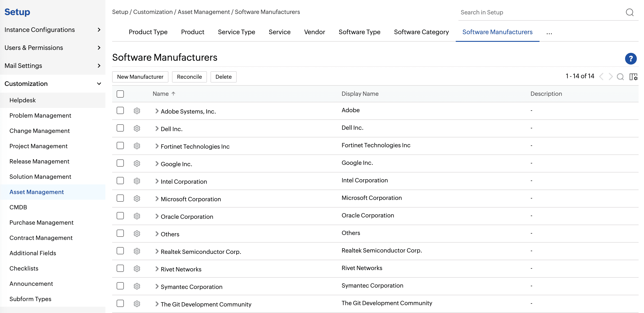644x313 pixels.
Task: Click the New Manufacturer button
Action: coord(140,77)
